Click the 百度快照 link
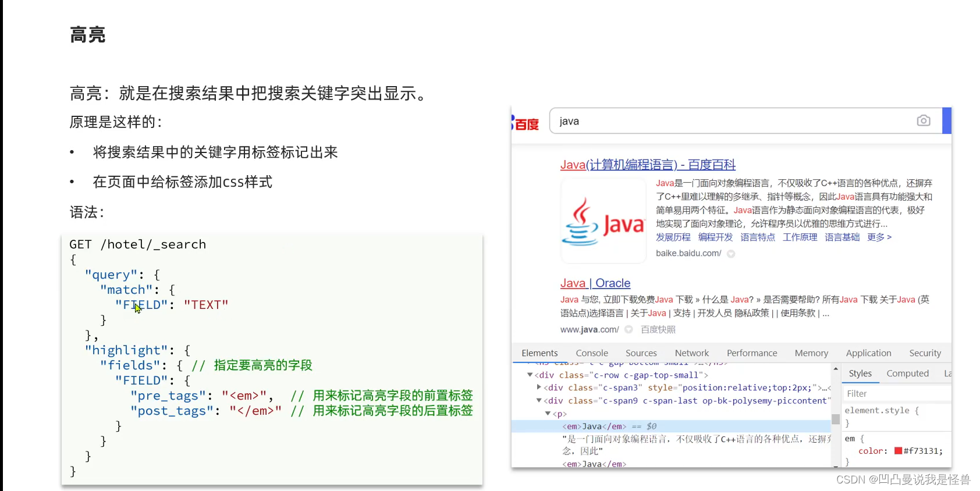 click(x=658, y=329)
